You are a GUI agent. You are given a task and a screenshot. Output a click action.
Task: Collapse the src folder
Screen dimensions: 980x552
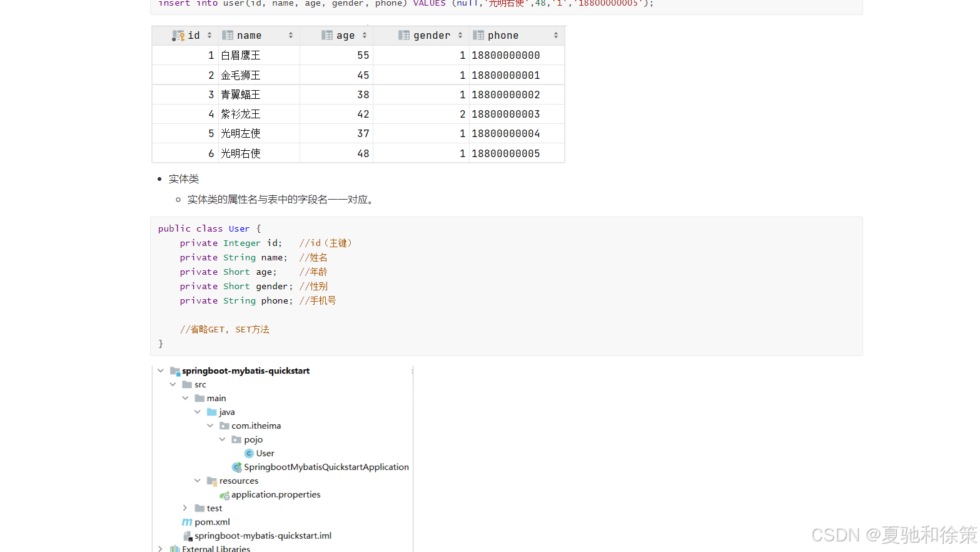(x=173, y=384)
